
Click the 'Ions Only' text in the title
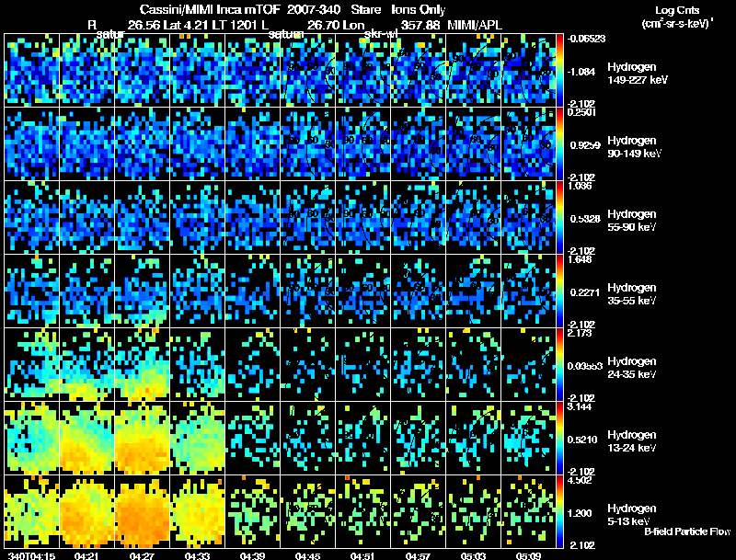[419, 10]
